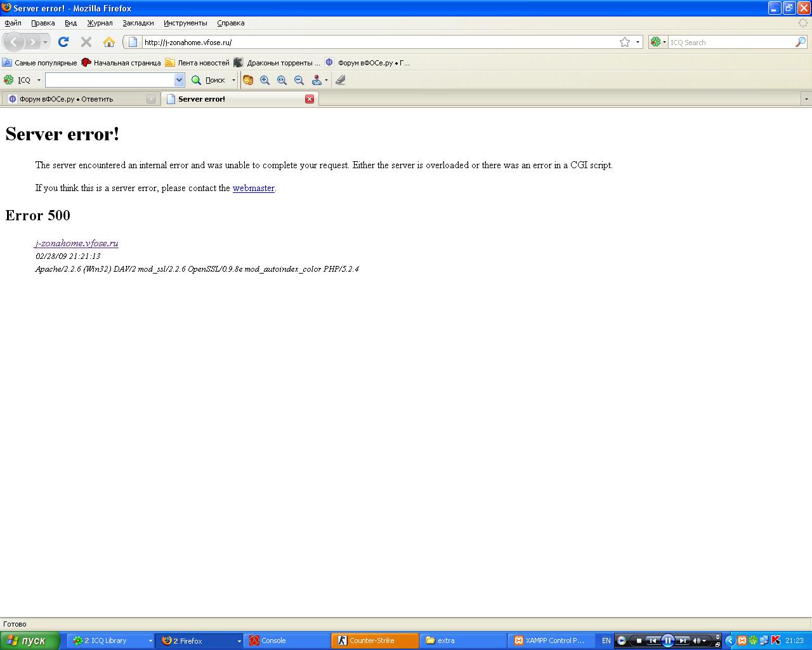812x650 pixels.
Task: Open the Закладки menu
Action: [138, 23]
